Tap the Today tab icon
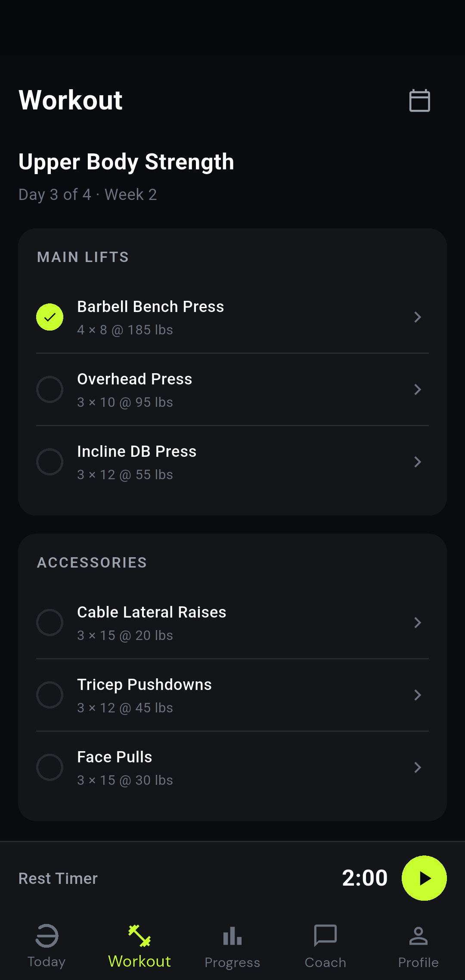This screenshot has width=465, height=980. pyautogui.click(x=46, y=936)
